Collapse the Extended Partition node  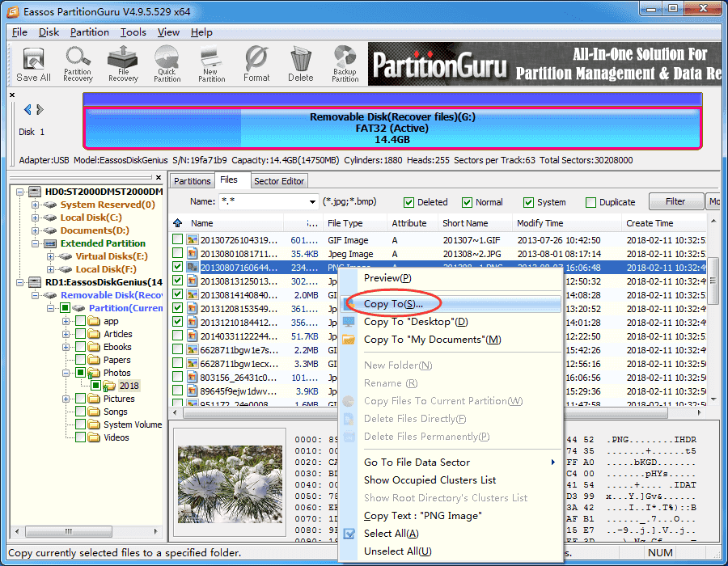tap(35, 243)
